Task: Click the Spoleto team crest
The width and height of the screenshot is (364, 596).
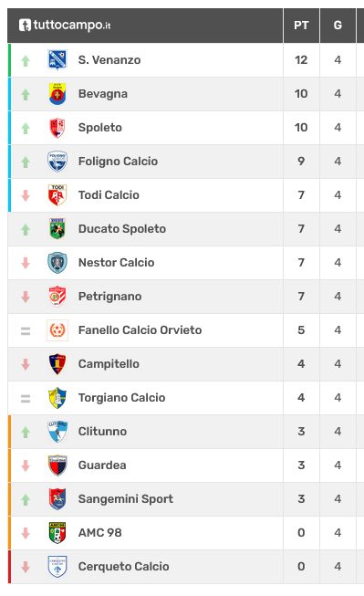Action: point(57,128)
